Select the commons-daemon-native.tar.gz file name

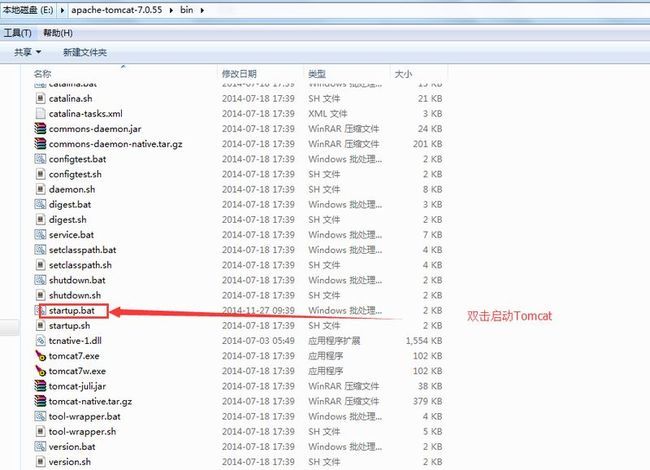(116, 144)
